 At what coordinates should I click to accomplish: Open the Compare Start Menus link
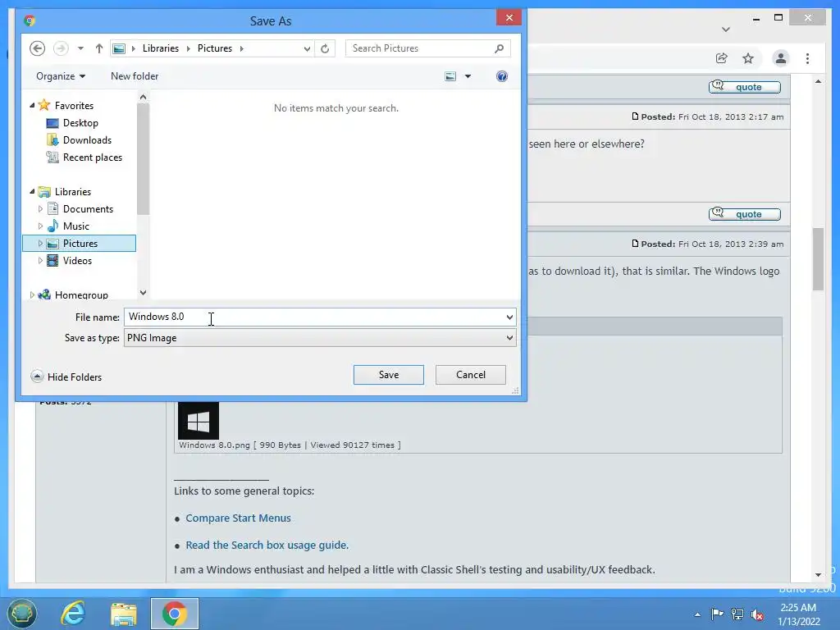click(239, 518)
